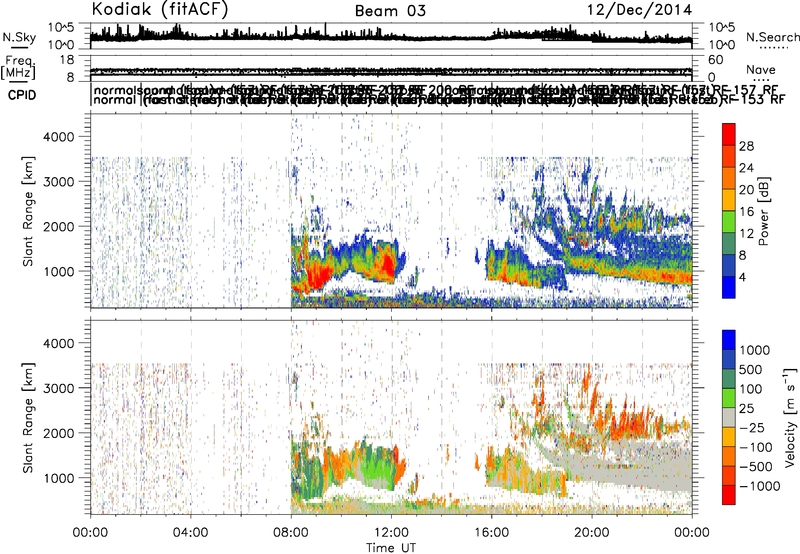
Task: Select the 'N.Sky' legend label
Action: [19, 37]
